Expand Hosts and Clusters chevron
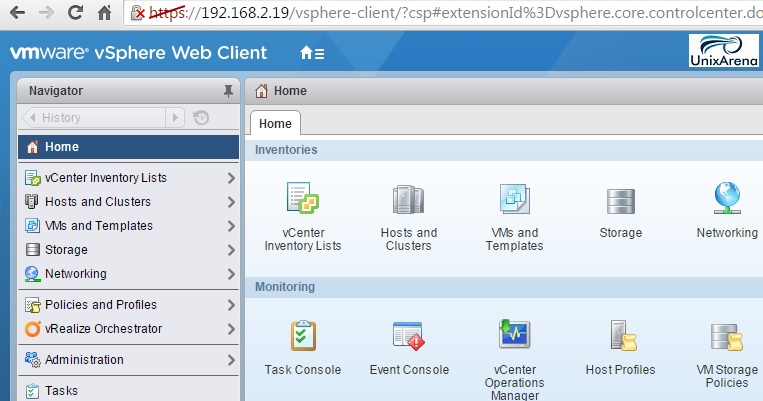The width and height of the screenshot is (763, 401). (x=231, y=202)
